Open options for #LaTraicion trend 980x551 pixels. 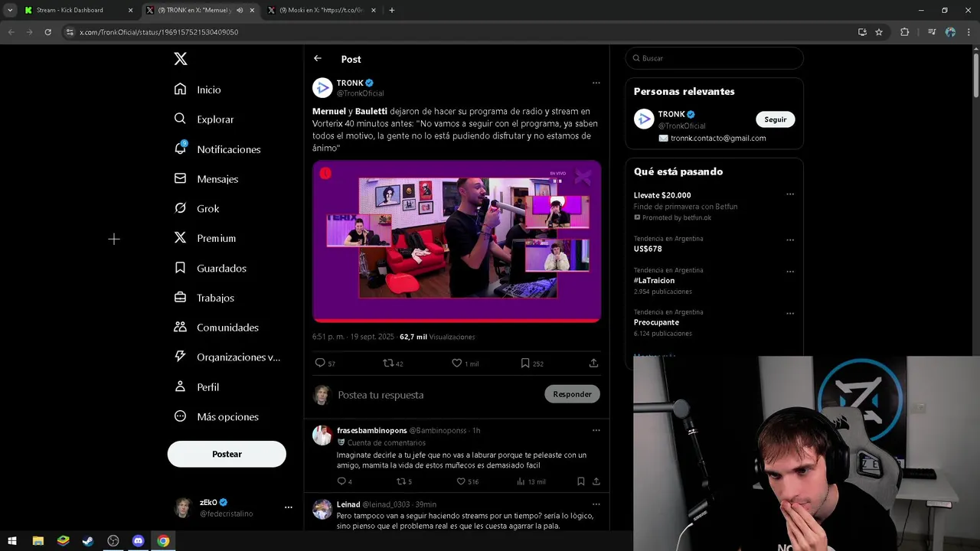coord(789,271)
